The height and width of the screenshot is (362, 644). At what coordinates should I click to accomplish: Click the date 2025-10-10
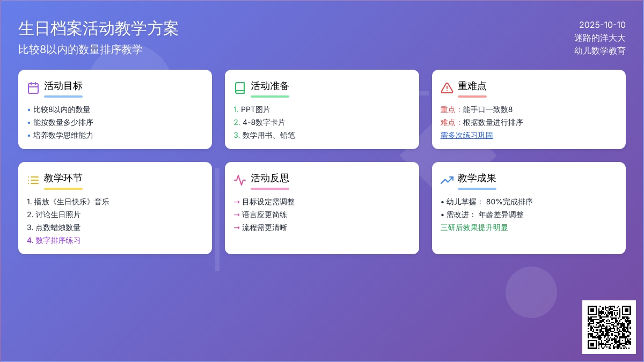602,25
